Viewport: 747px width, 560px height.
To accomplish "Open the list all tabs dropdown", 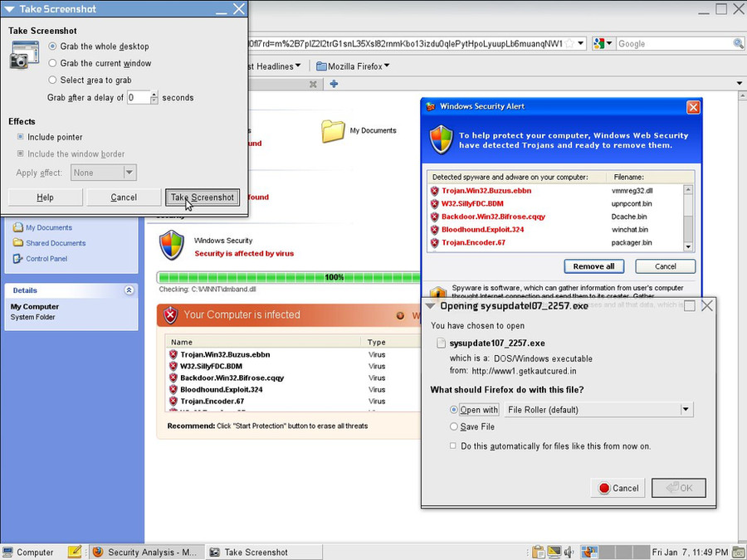I will [740, 83].
